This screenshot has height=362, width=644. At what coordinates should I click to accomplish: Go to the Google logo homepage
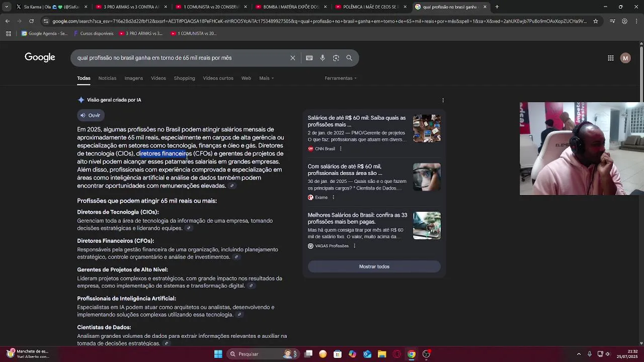click(x=40, y=57)
